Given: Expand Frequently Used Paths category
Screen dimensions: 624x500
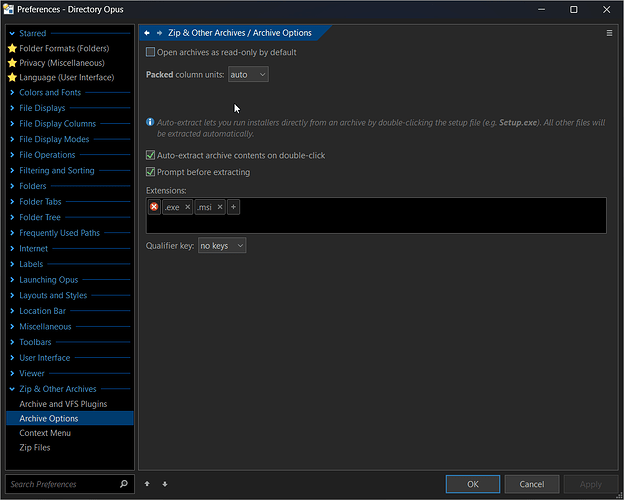Looking at the screenshot, I should tap(12, 233).
